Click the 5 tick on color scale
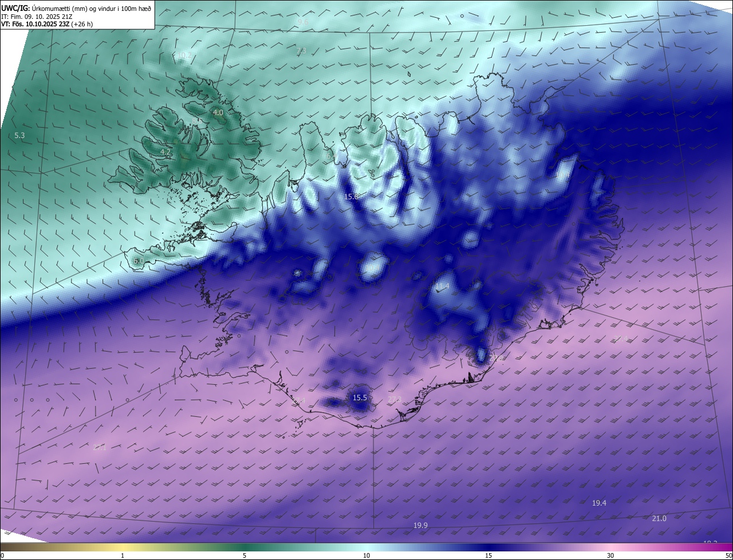This screenshot has height=560, width=733. pyautogui.click(x=245, y=555)
